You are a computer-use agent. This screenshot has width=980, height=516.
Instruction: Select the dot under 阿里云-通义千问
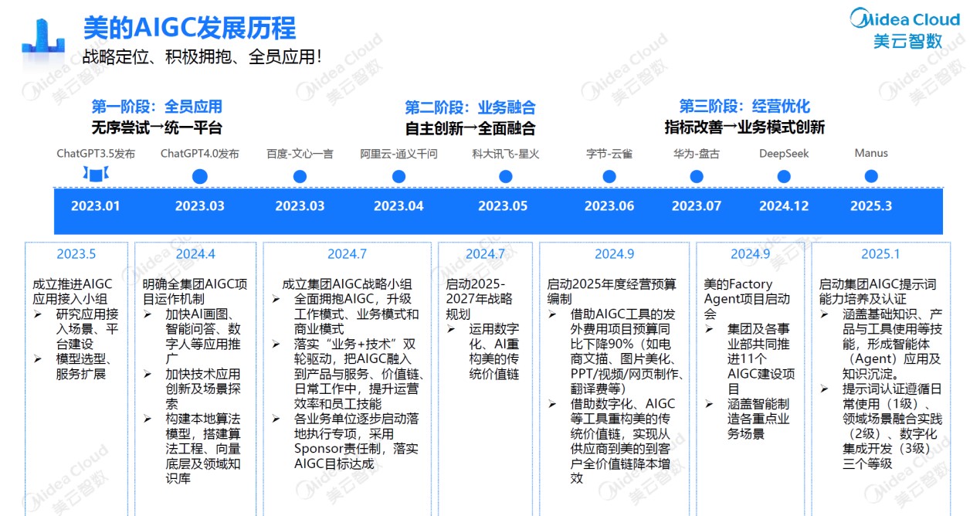pyautogui.click(x=398, y=177)
